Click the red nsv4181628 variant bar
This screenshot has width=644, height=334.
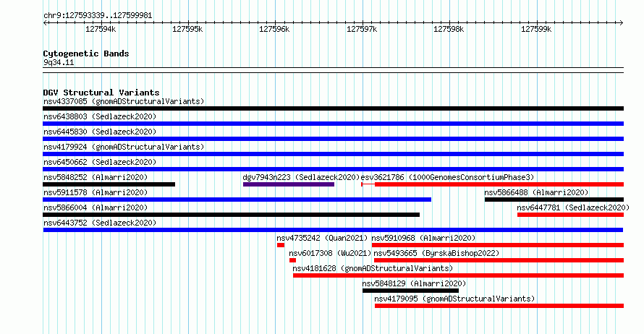458,275
